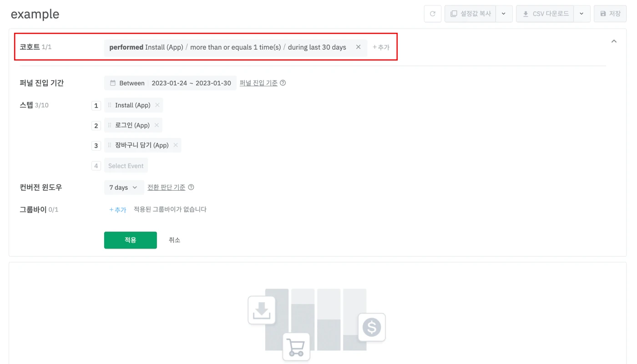Screen dimensions: 637x364
Task: Remove the performed Install cohort condition
Action: tap(358, 47)
